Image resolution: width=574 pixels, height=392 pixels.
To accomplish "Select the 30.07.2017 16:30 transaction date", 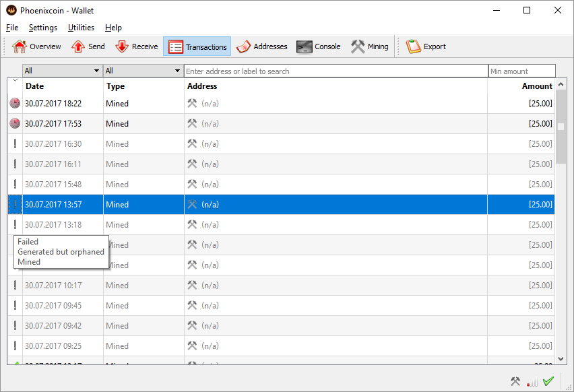I will tap(53, 144).
